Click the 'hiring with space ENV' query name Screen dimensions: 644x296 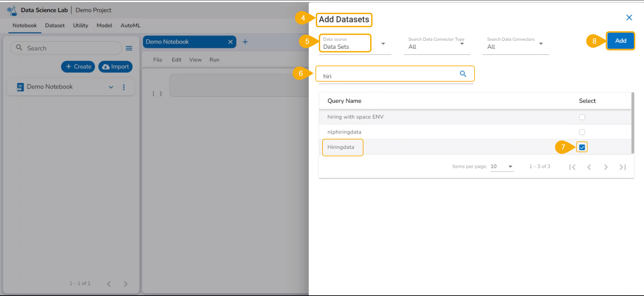point(355,117)
